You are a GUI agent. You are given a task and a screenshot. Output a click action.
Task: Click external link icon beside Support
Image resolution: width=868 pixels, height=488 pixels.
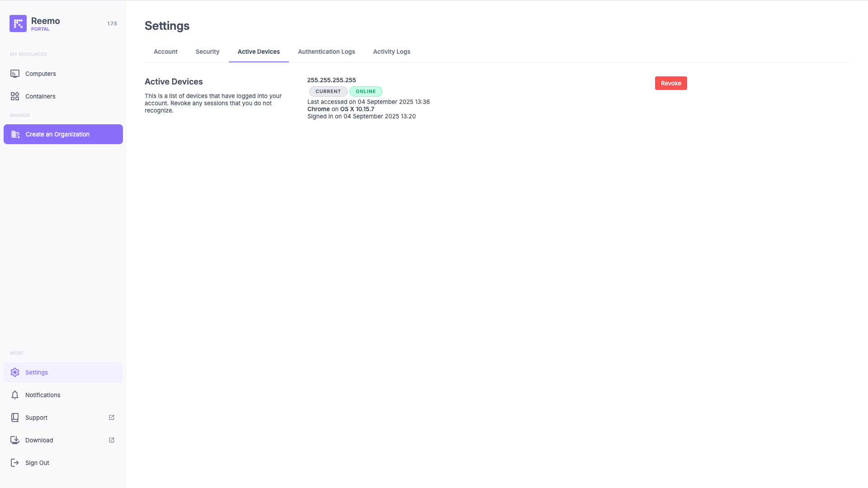click(x=112, y=418)
